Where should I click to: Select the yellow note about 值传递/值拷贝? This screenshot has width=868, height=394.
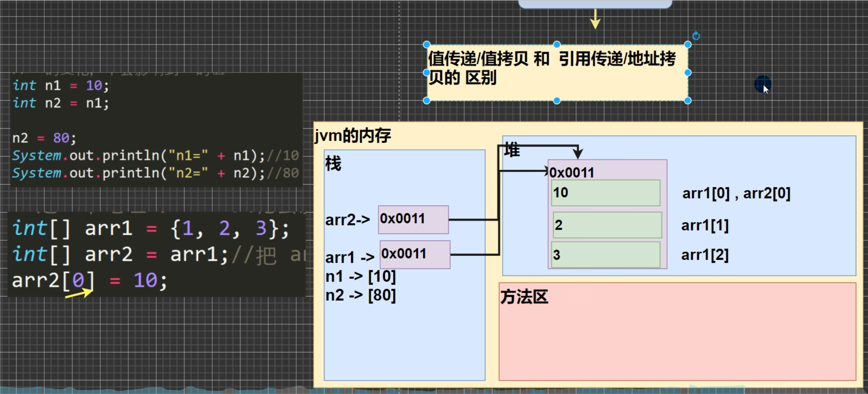(x=557, y=72)
